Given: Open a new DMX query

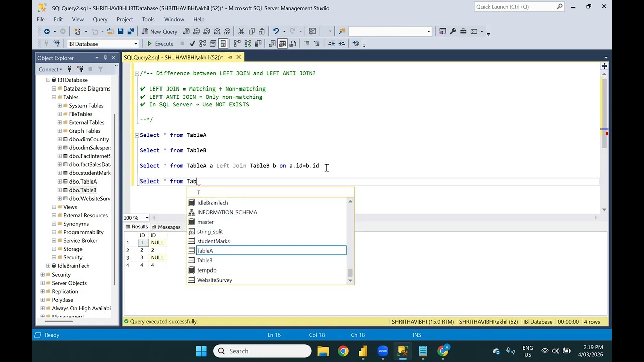Looking at the screenshot, I should click(207, 31).
